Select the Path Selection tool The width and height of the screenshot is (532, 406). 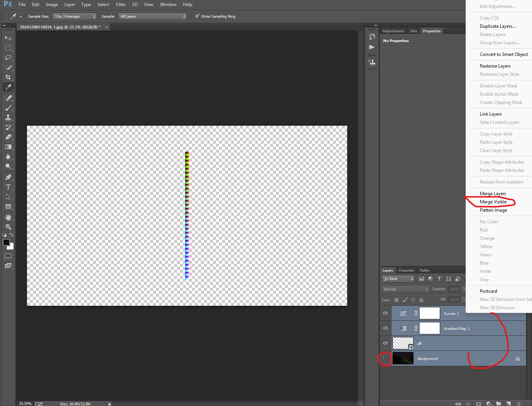coord(8,197)
